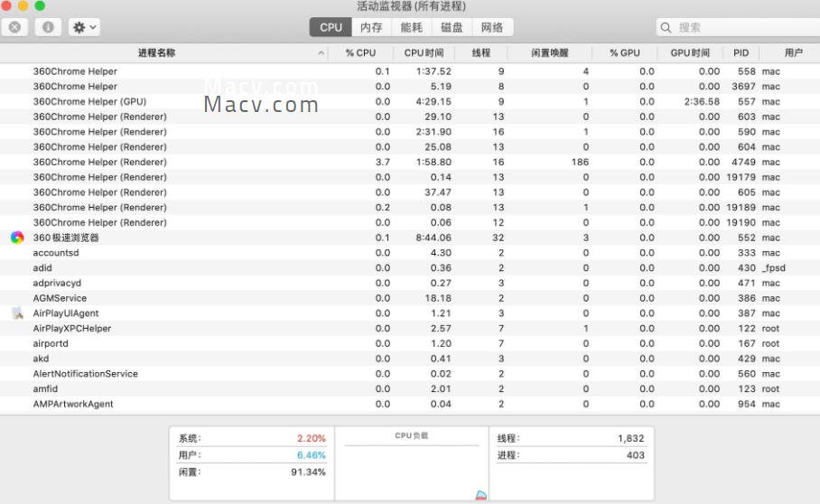Sort by the % CPU column header
820x504 pixels.
(x=360, y=52)
